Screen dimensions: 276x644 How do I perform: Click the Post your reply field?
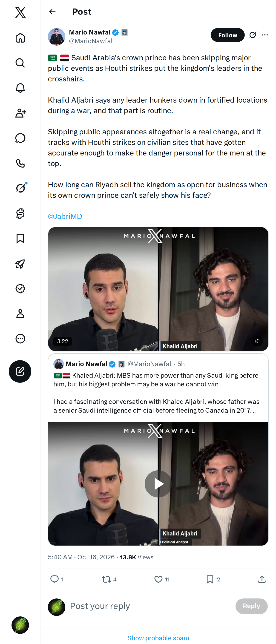click(x=150, y=606)
